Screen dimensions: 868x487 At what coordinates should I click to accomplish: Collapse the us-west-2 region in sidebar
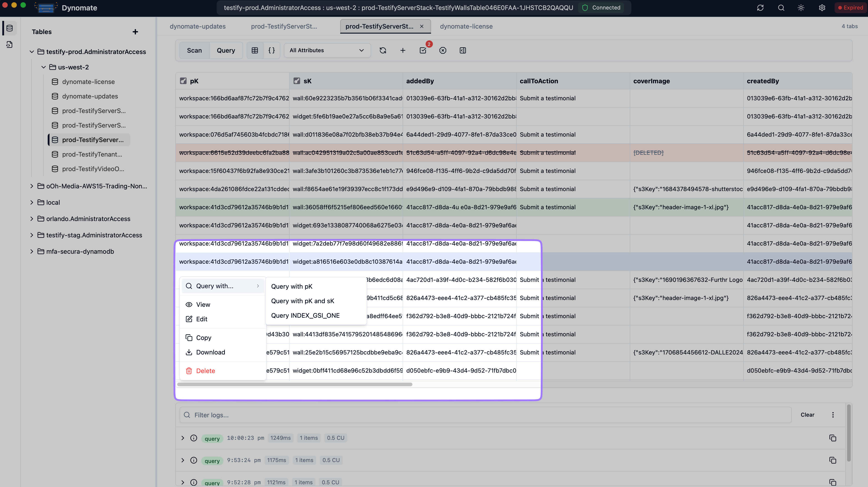point(43,67)
